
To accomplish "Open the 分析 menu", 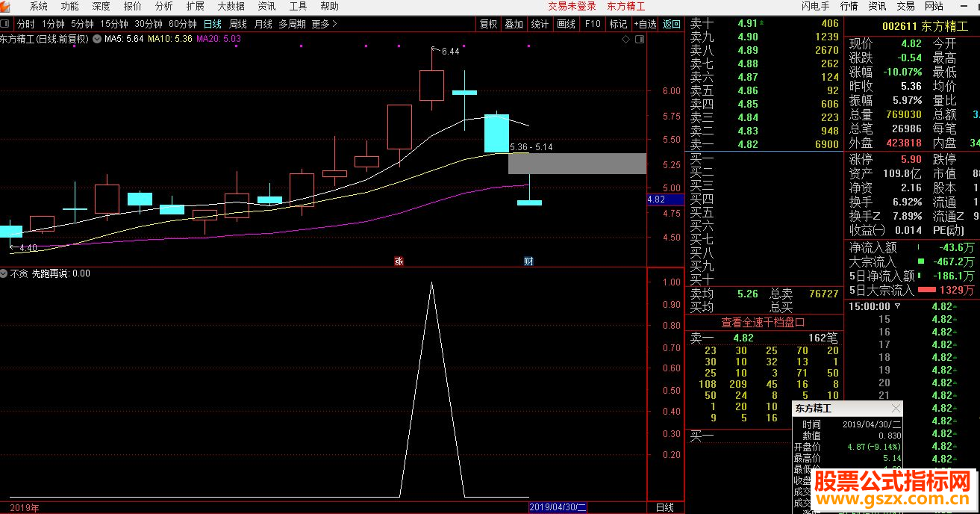I will pos(163,6).
